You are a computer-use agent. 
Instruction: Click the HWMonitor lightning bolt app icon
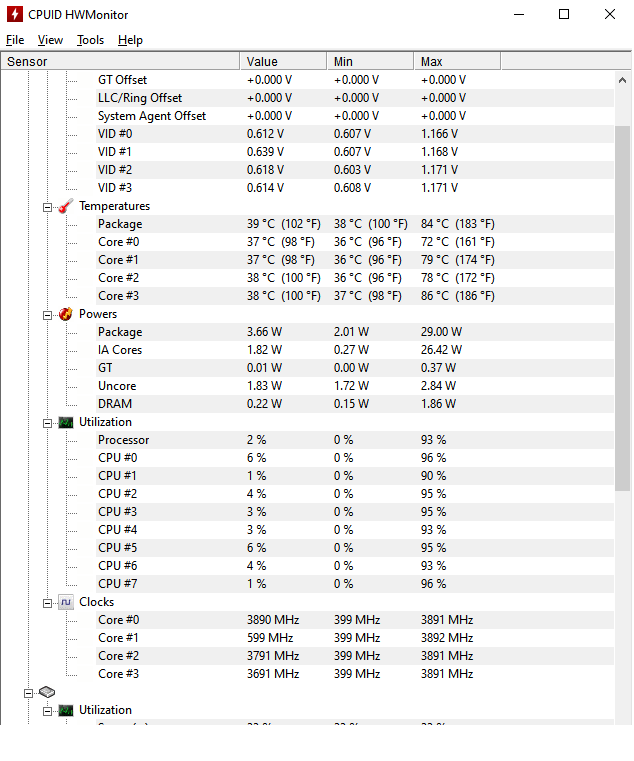click(15, 14)
